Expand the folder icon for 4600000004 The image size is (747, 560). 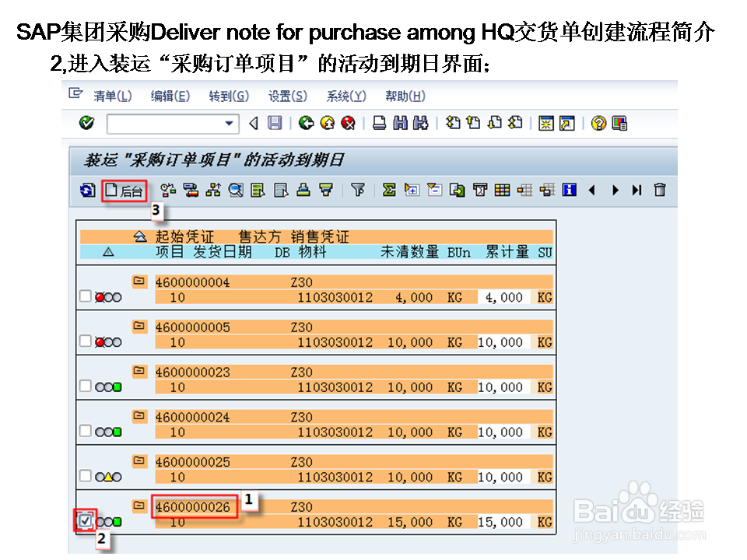point(139,281)
